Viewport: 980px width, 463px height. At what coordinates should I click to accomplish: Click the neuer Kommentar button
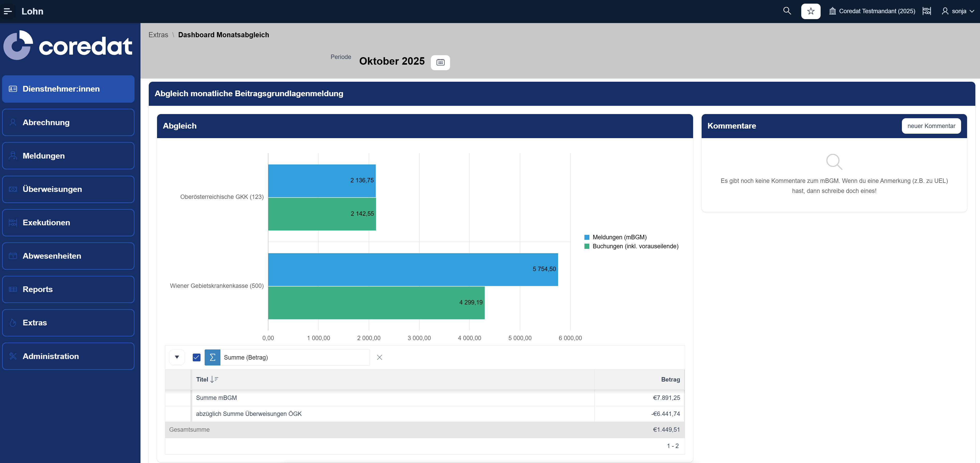tap(931, 126)
